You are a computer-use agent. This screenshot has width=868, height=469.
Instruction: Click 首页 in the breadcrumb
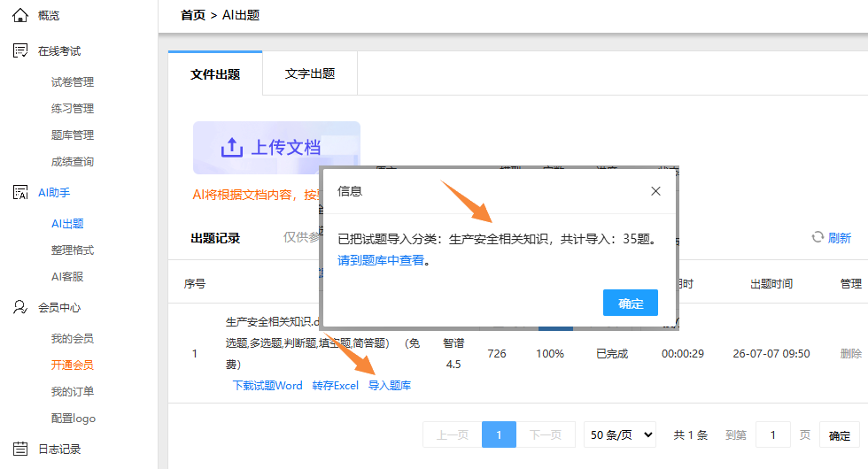tap(193, 15)
